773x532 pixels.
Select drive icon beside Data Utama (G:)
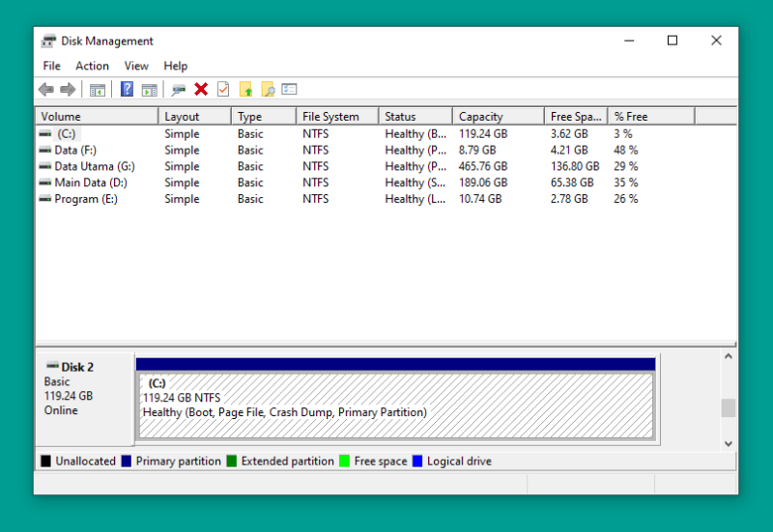pos(45,166)
